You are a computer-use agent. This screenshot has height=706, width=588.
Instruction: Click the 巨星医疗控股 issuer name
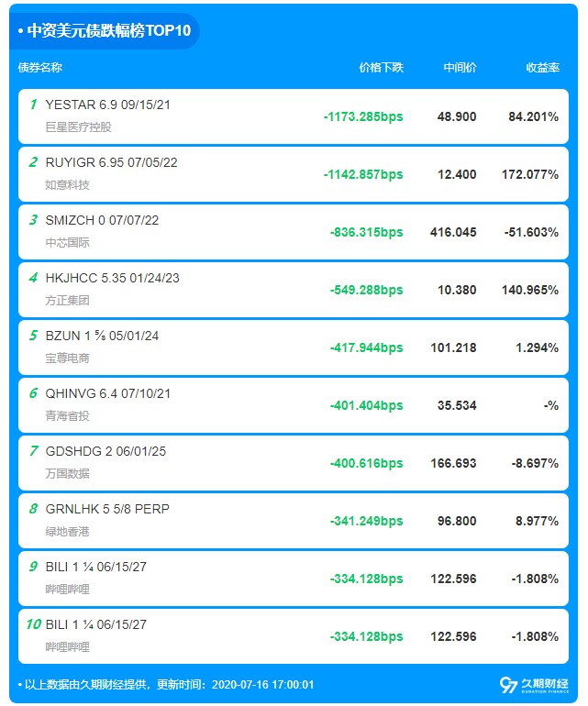(x=78, y=127)
